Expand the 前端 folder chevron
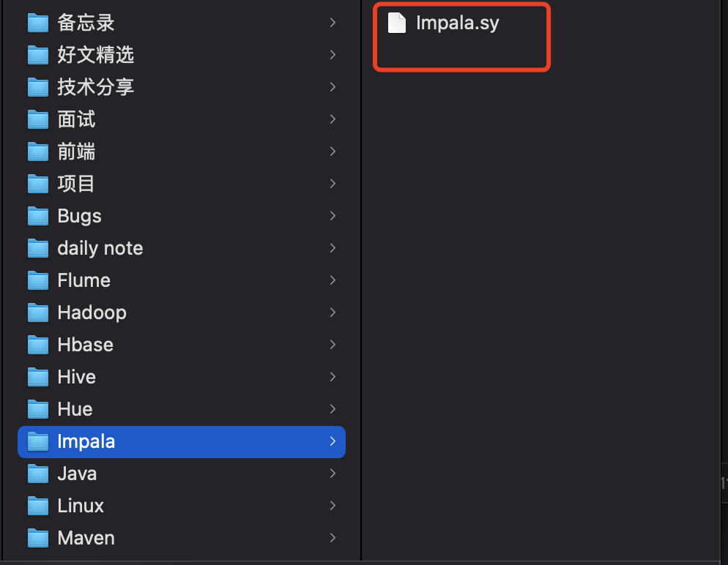Viewport: 728px width, 565px height. coord(333,151)
